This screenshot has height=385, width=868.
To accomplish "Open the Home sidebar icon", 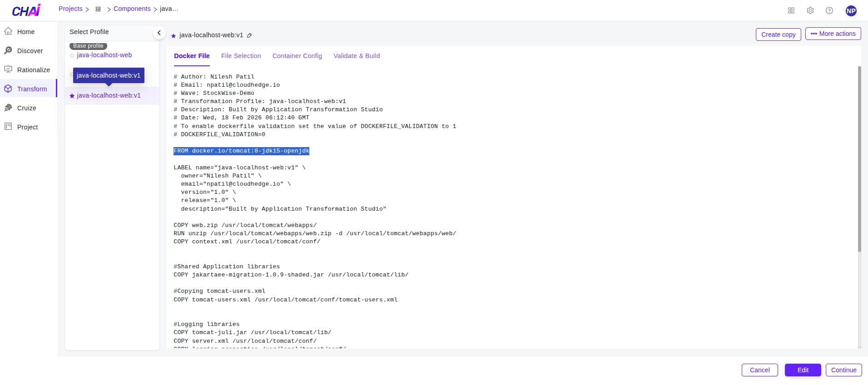I will (8, 31).
